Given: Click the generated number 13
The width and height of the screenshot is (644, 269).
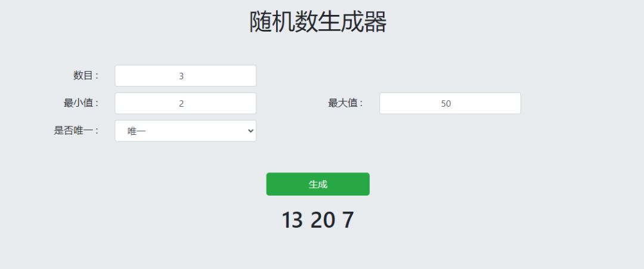Looking at the screenshot, I should 292,220.
